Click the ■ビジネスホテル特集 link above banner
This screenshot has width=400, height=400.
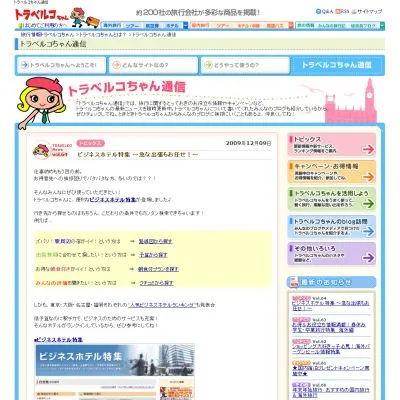tap(58, 340)
